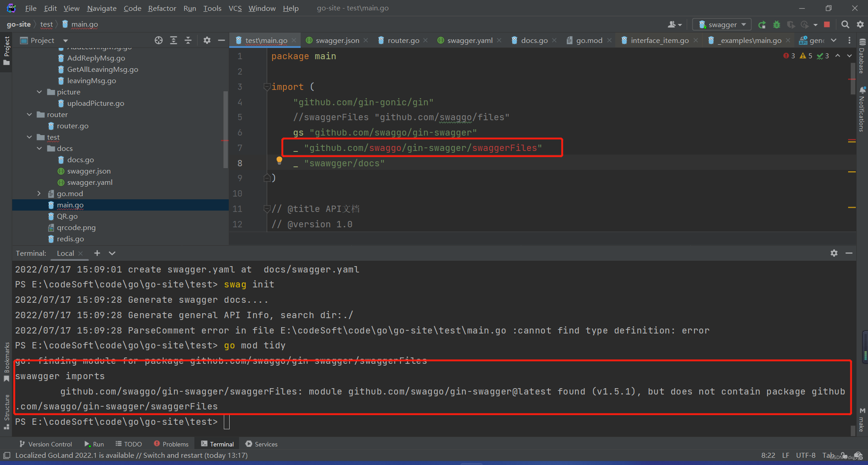Image resolution: width=868 pixels, height=465 pixels.
Task: Switch to interface_item.go editor tab
Action: click(660, 40)
